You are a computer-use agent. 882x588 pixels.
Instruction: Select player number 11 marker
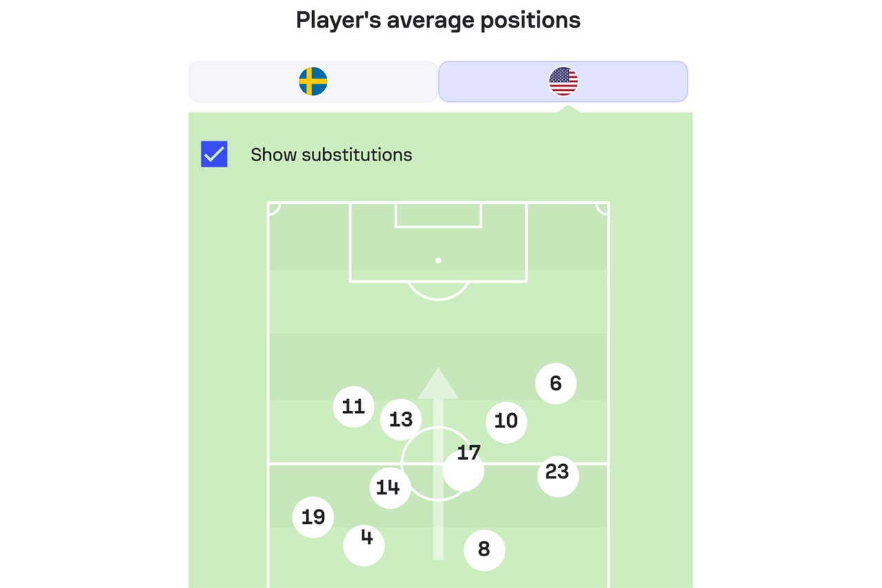pos(353,407)
